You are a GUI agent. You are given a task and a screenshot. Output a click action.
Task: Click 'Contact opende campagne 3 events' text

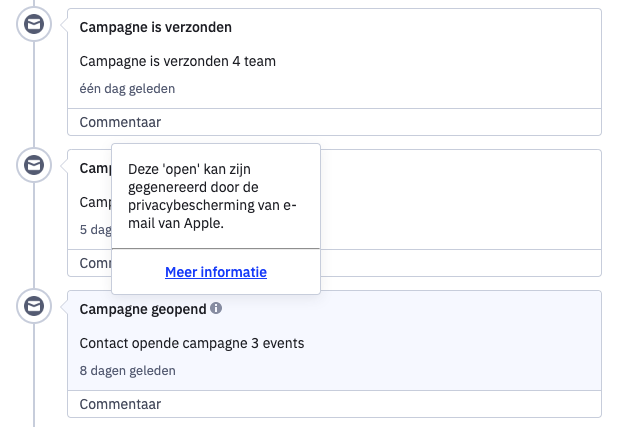(x=192, y=343)
